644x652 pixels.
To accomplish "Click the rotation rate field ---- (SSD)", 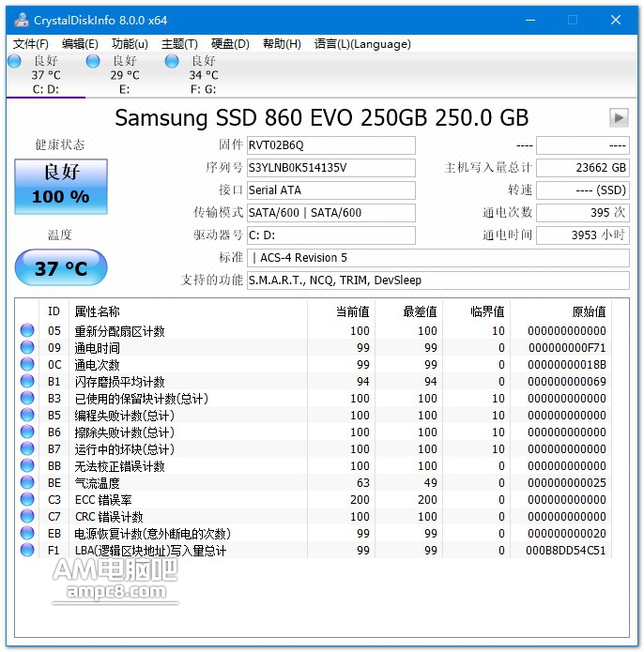I will click(583, 190).
